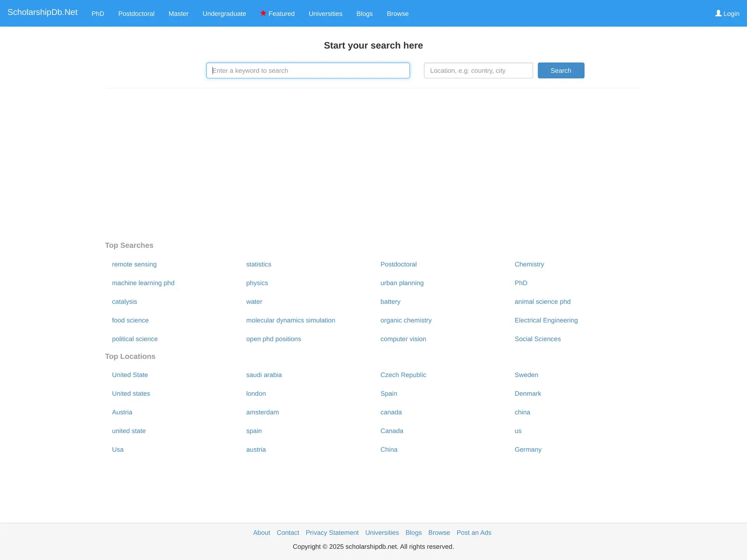Open the 'Czech Republic' location link

coord(403,375)
